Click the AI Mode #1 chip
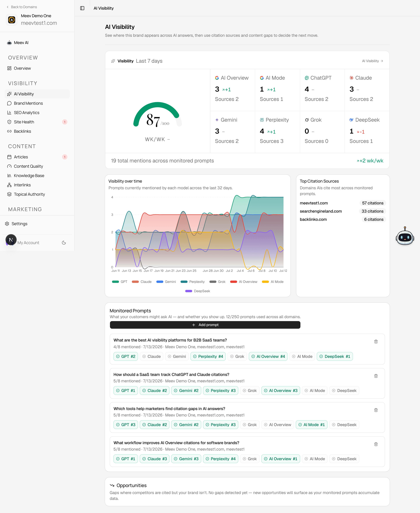This screenshot has height=513, width=420. 311,425
